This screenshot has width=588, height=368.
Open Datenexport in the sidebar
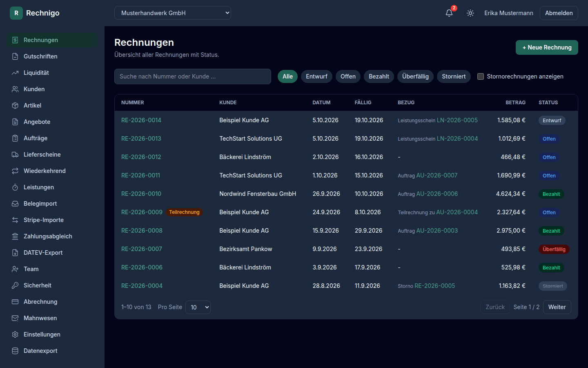[x=52, y=351]
